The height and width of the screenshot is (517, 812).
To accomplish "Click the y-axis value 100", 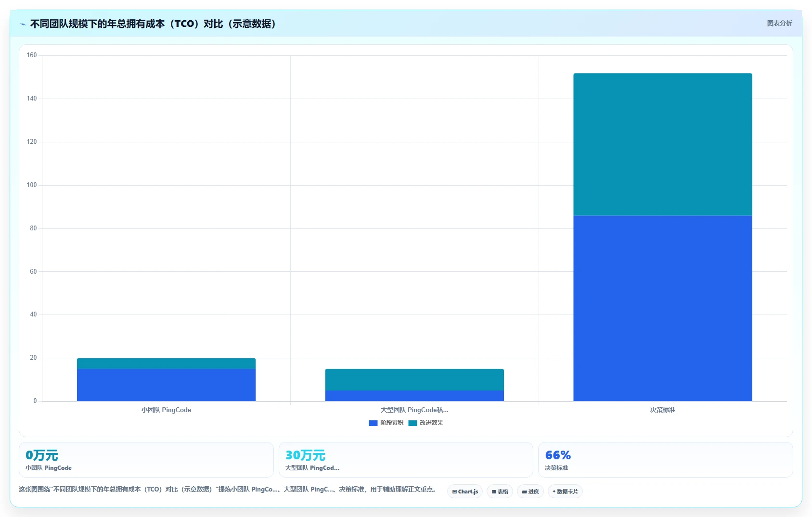I will [32, 185].
